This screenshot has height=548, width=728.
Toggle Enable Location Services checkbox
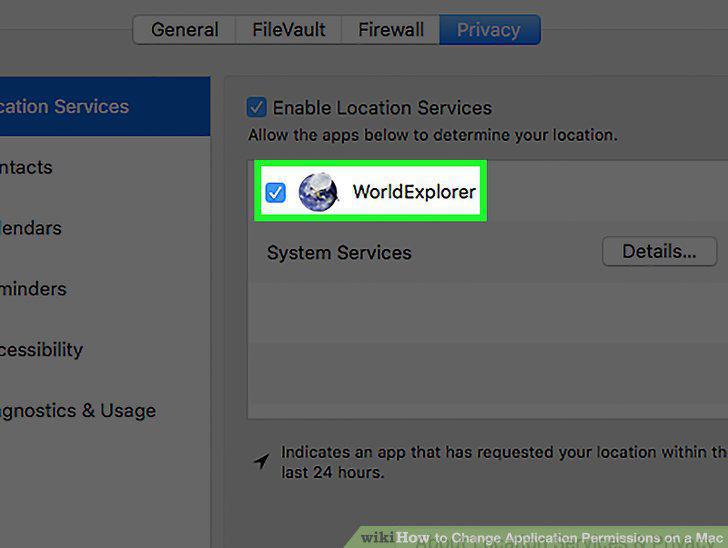click(x=256, y=107)
